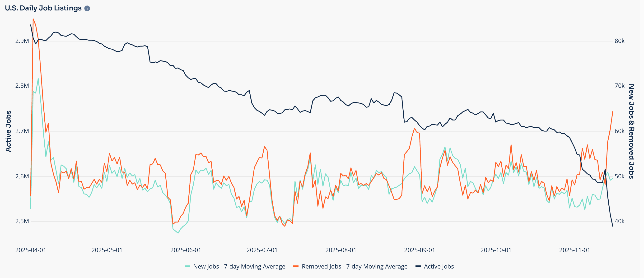This screenshot has height=278, width=644.
Task: Toggle the Active Jobs legend entry
Action: click(x=439, y=267)
